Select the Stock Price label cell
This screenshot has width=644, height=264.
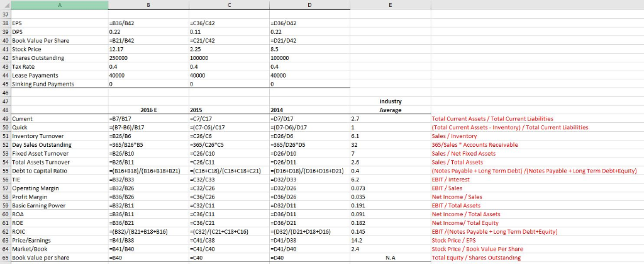click(60, 49)
